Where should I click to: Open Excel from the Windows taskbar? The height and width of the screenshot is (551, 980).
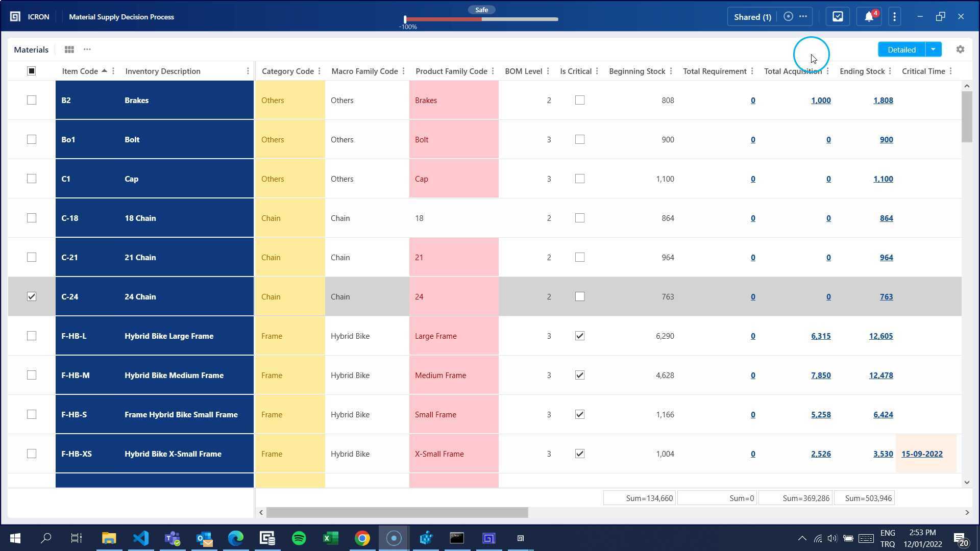click(330, 538)
